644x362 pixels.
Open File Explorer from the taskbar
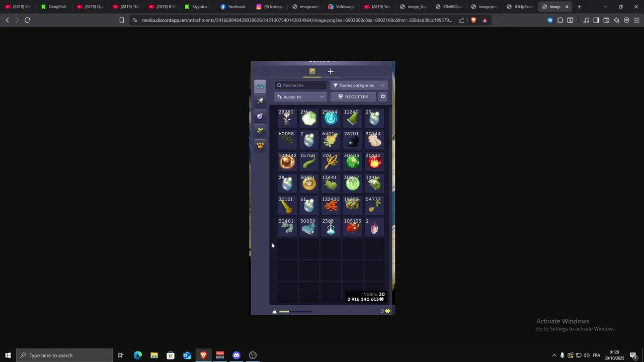pyautogui.click(x=154, y=355)
